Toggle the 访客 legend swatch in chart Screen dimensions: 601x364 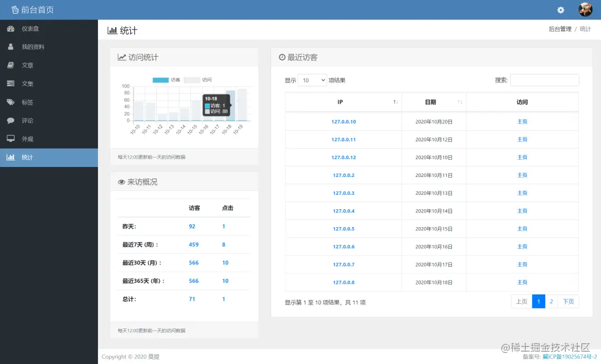point(161,80)
